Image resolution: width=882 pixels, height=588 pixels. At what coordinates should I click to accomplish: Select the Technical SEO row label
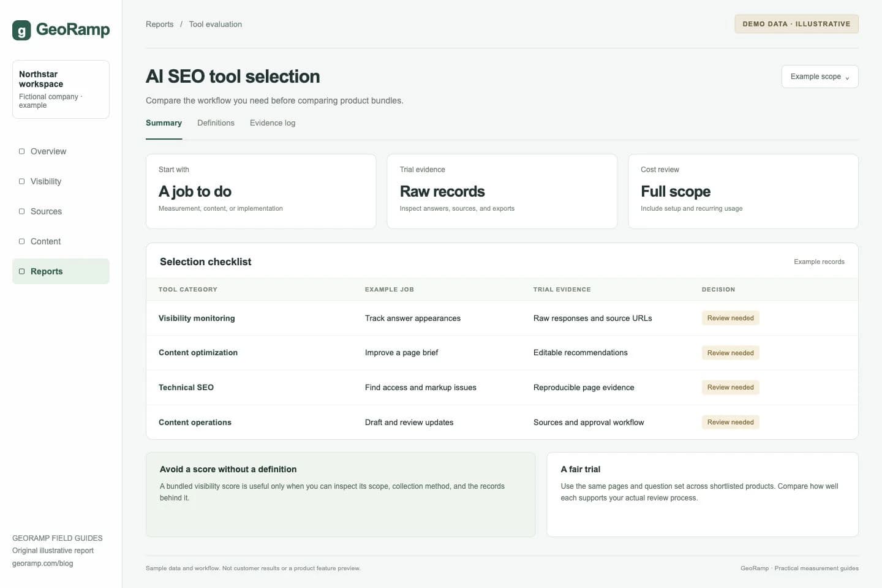[186, 387]
